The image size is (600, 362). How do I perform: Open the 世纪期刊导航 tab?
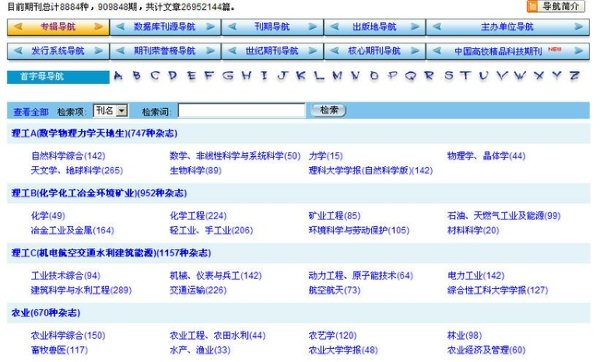pyautogui.click(x=272, y=51)
